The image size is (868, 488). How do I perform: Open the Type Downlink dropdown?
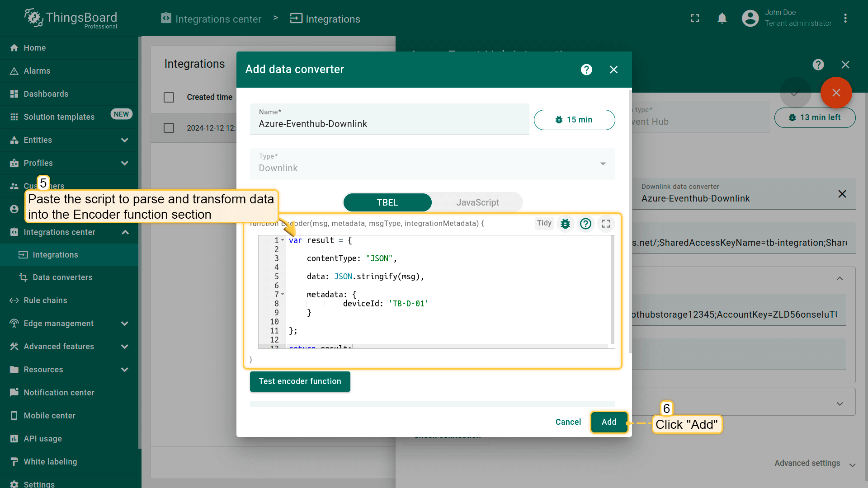point(432,164)
